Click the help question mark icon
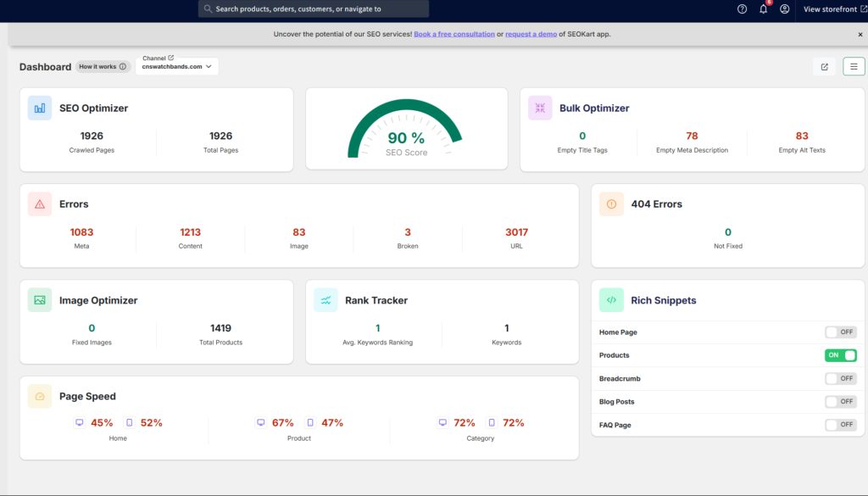The width and height of the screenshot is (868, 496). pos(743,9)
